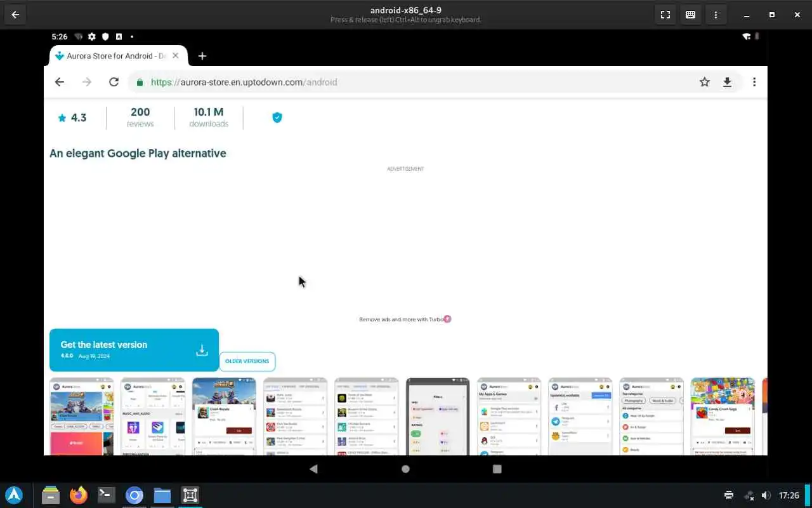Open the blue folder in taskbar
The width and height of the screenshot is (812, 508).
click(x=162, y=495)
